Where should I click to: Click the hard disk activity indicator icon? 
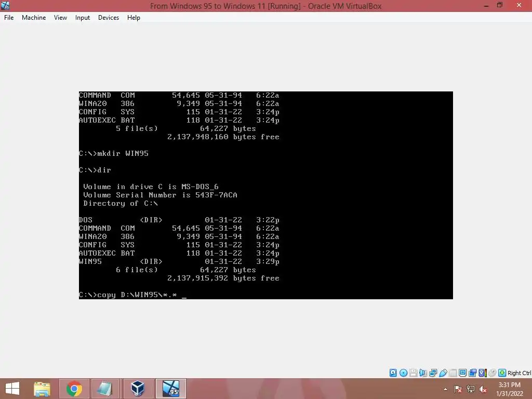tap(393, 373)
